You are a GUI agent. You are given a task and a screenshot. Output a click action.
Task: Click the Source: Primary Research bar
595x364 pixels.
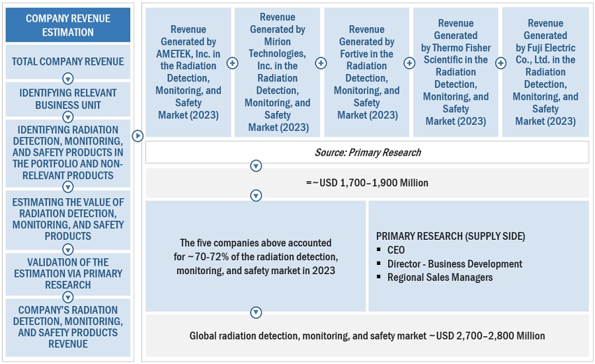(x=367, y=152)
